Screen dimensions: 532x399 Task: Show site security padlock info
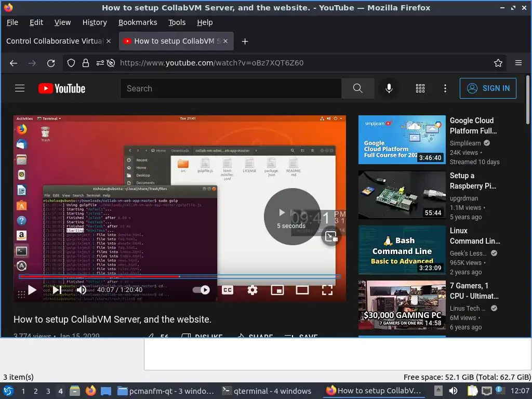click(86, 63)
